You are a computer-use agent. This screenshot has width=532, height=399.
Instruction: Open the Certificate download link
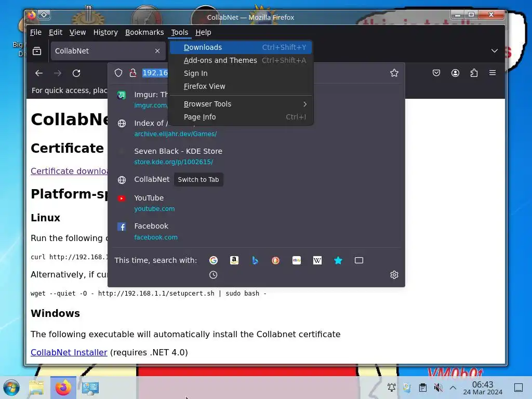coord(69,171)
